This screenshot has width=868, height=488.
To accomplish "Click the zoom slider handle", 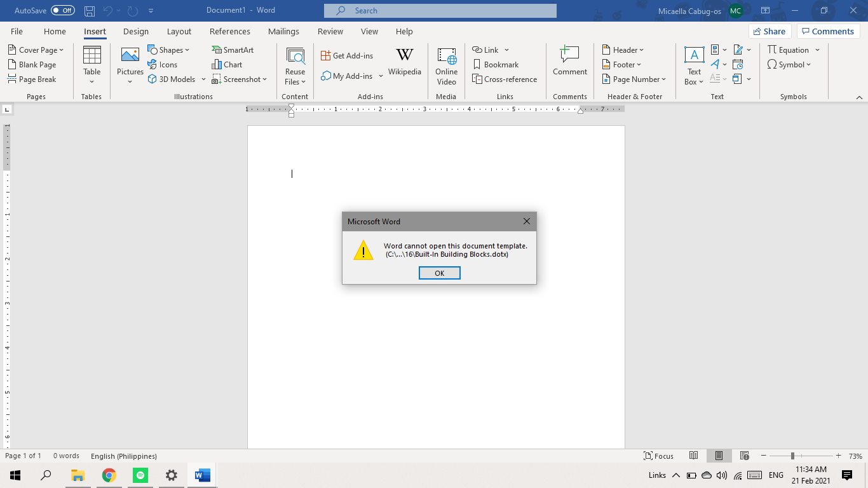I will pos(792,456).
